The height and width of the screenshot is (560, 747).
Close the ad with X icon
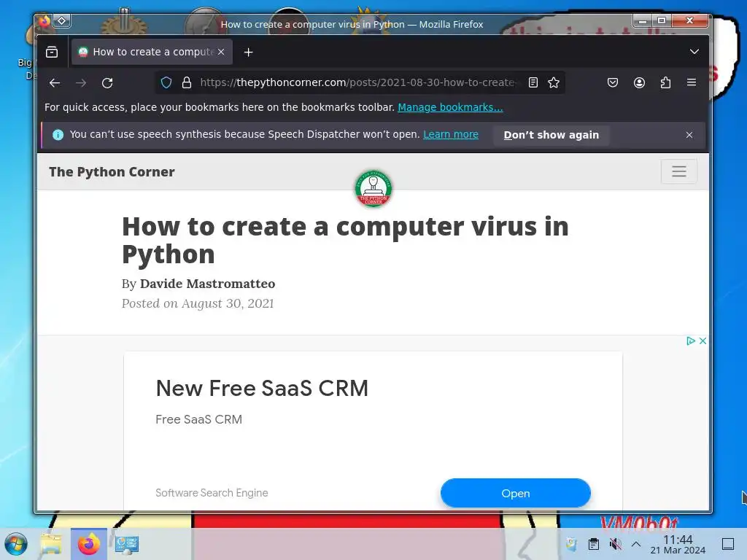[703, 341]
